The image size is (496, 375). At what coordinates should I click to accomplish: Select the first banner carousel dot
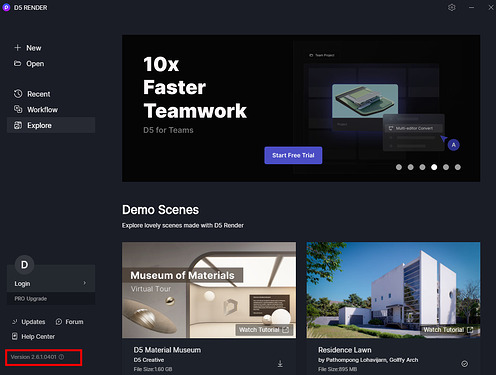point(399,167)
